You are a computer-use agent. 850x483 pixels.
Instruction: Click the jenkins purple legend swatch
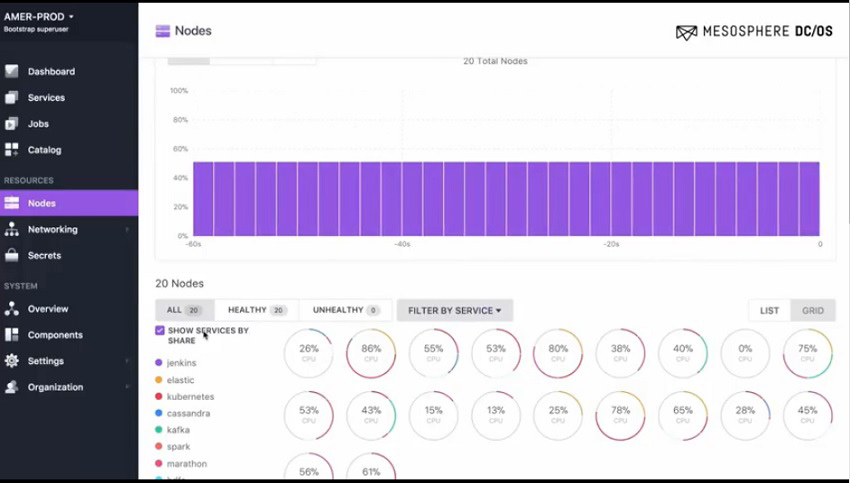click(x=160, y=363)
